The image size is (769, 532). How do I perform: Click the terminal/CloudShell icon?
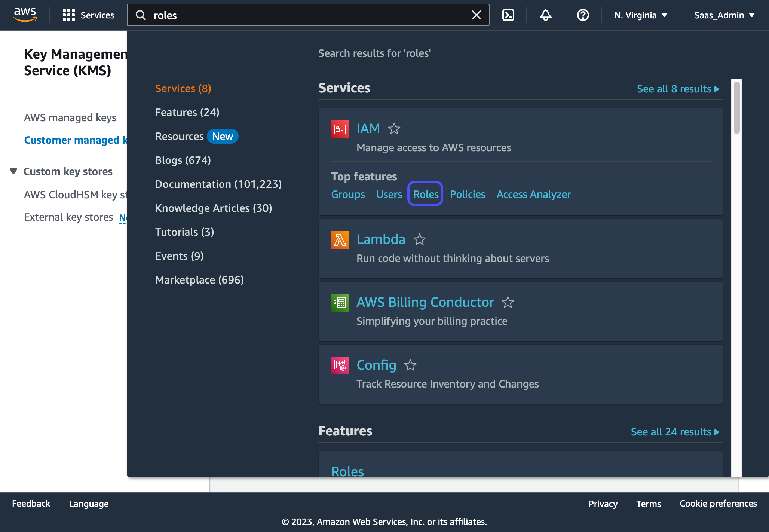coord(508,15)
